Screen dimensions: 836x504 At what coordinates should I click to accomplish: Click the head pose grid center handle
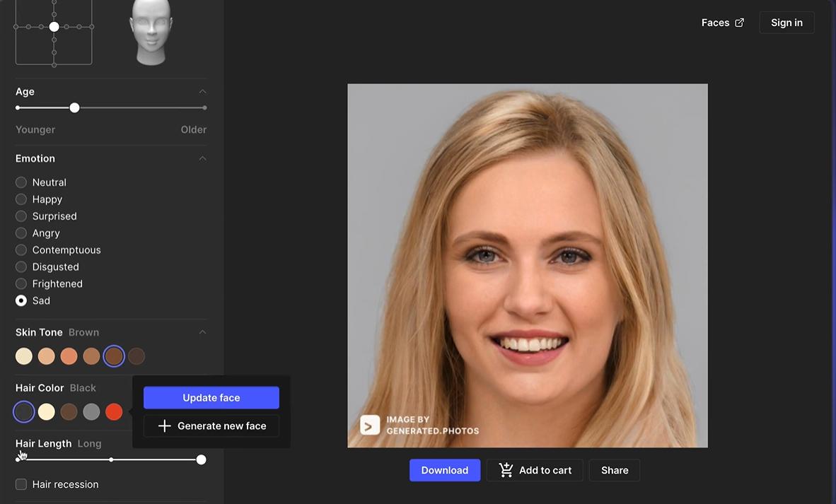pos(54,27)
